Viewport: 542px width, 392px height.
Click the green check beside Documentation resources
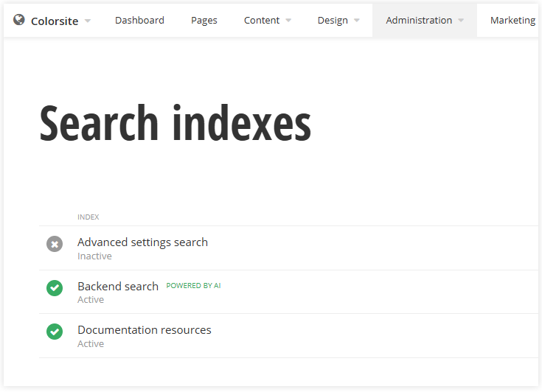(55, 332)
